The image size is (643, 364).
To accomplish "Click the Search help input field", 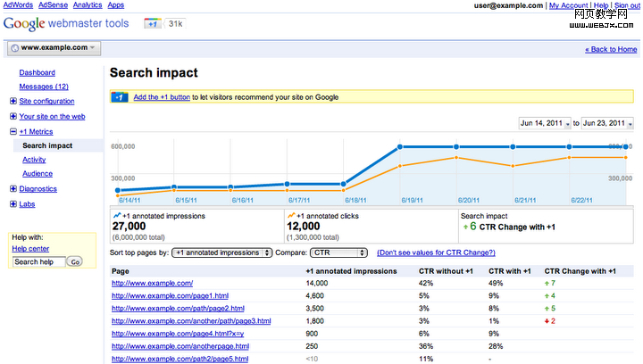I will point(39,261).
